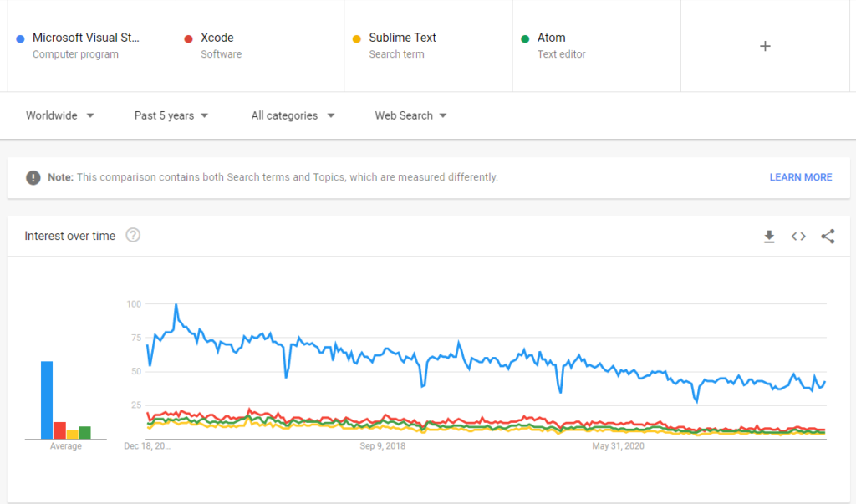Select the blue average bar
Image resolution: width=856 pixels, height=504 pixels.
(47, 400)
